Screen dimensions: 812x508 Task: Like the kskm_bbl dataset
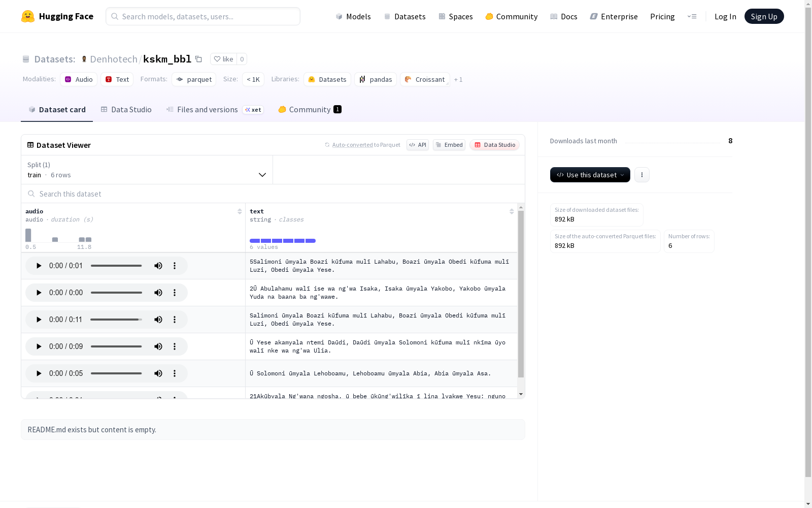pyautogui.click(x=223, y=59)
